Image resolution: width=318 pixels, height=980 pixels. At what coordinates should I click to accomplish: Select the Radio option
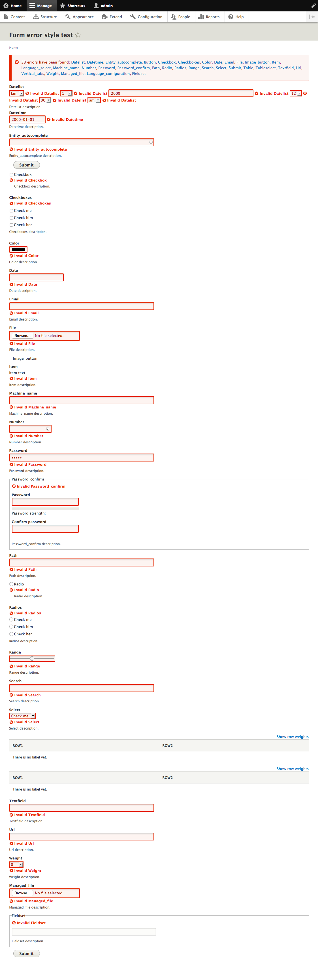11,584
